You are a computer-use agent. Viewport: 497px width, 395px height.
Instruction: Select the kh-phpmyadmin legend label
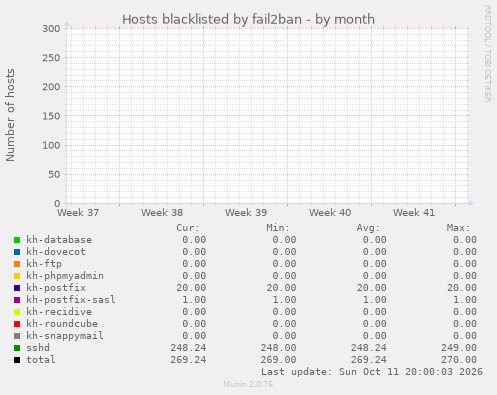(x=65, y=276)
